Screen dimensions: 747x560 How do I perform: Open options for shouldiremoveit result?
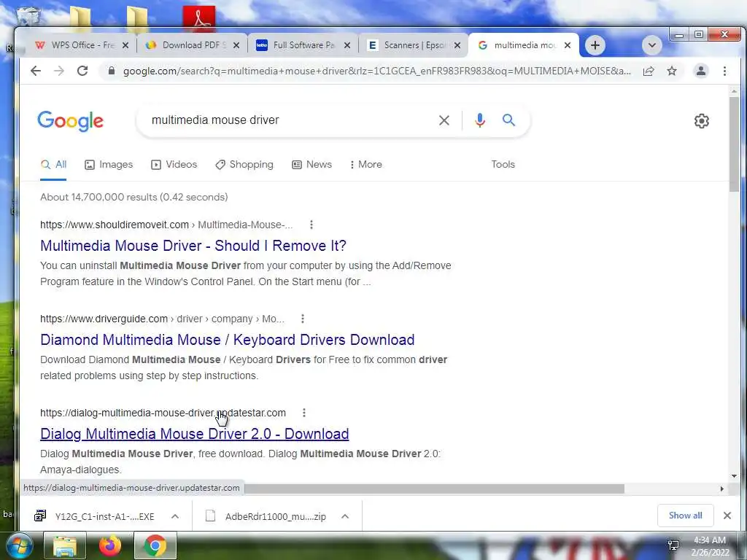pos(311,225)
